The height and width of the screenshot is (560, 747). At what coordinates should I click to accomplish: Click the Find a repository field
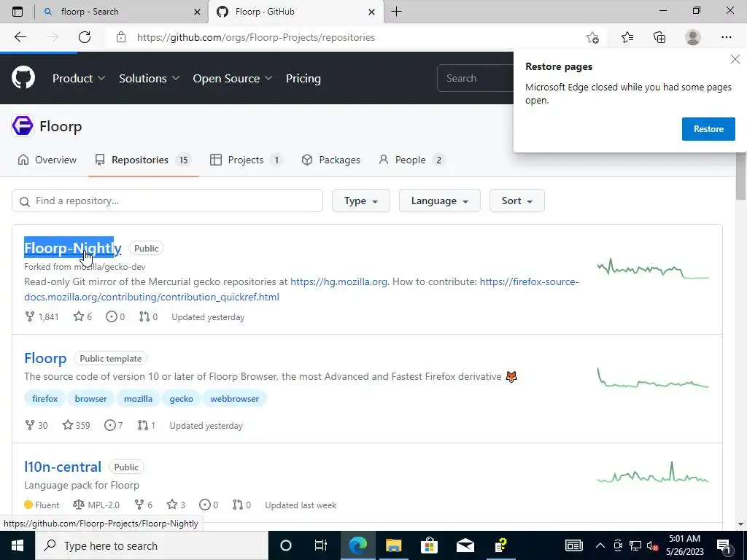[167, 201]
